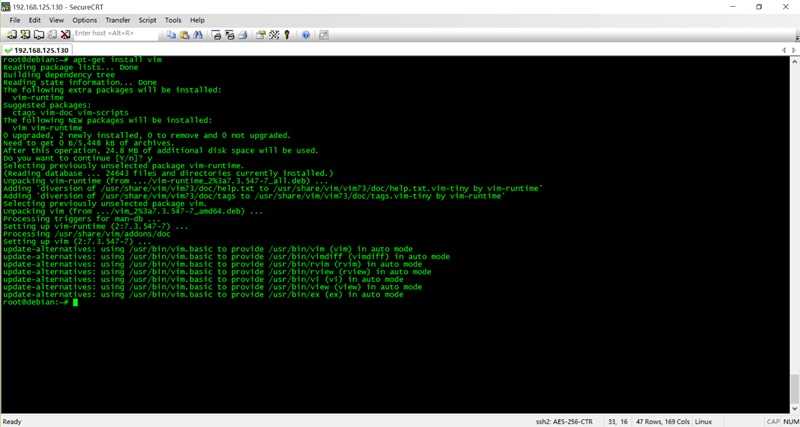Click '47 Rows, 169 Cols' status entry
The height and width of the screenshot is (427, 800).
point(663,422)
